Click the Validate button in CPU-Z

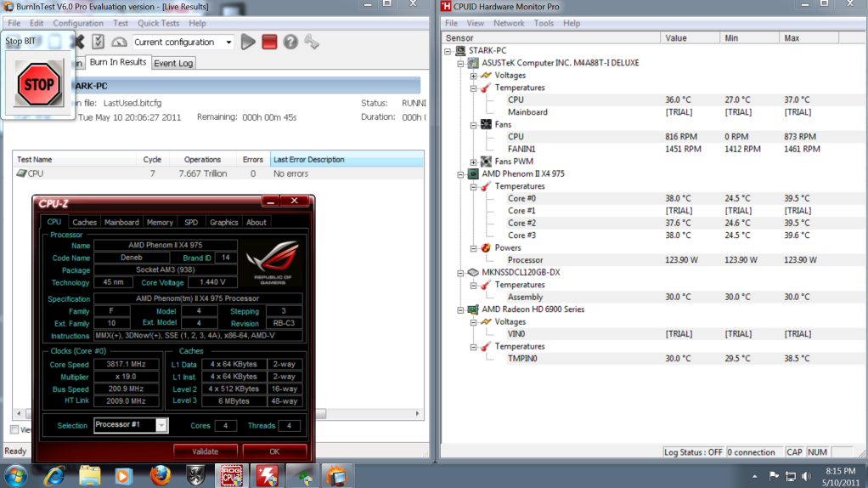click(206, 451)
